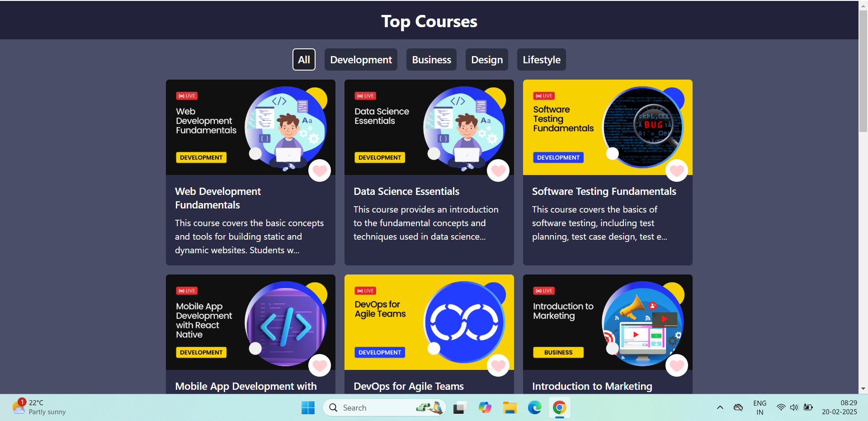Click the Top Courses heading
Screen dimensions: 868x421
coord(429,21)
